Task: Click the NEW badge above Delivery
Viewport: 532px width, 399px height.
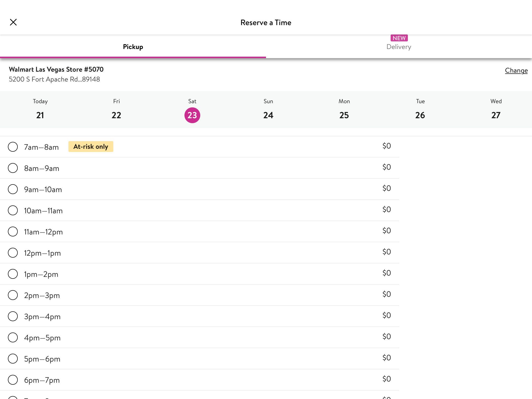Action: (399, 38)
